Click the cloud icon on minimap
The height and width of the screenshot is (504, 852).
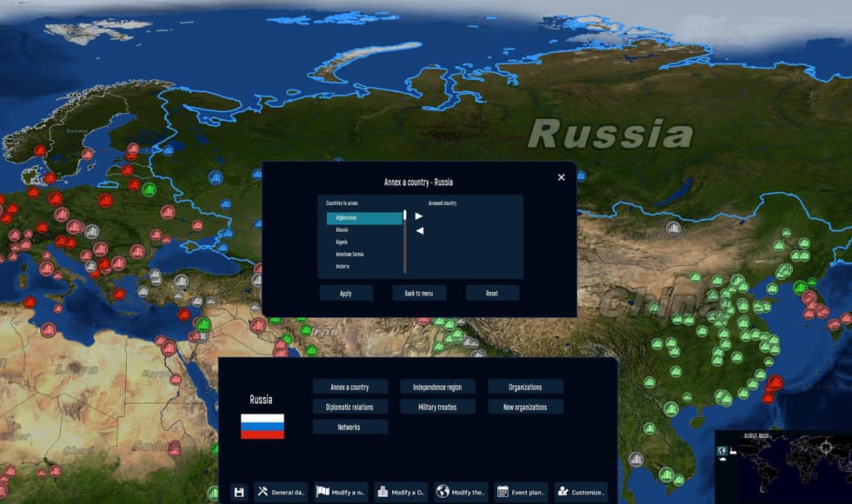click(722, 460)
